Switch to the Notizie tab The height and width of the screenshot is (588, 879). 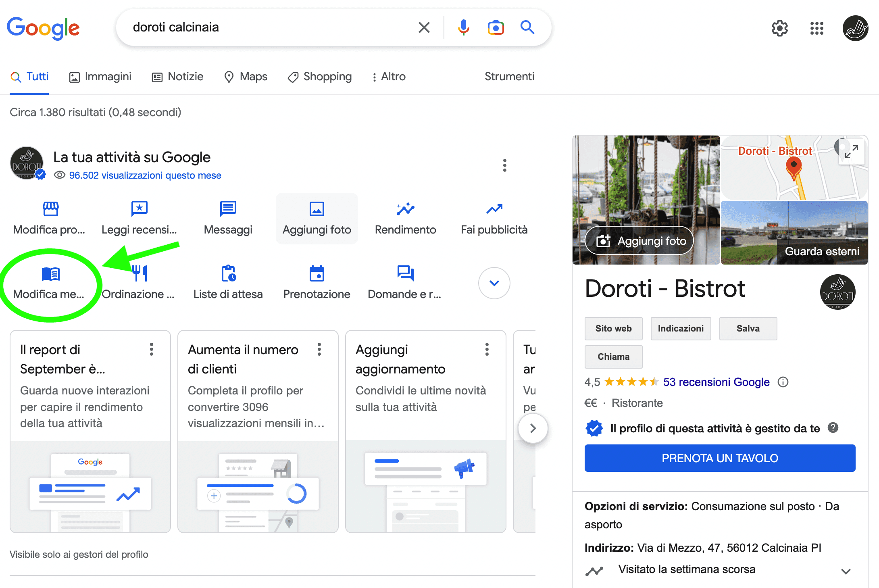click(177, 77)
